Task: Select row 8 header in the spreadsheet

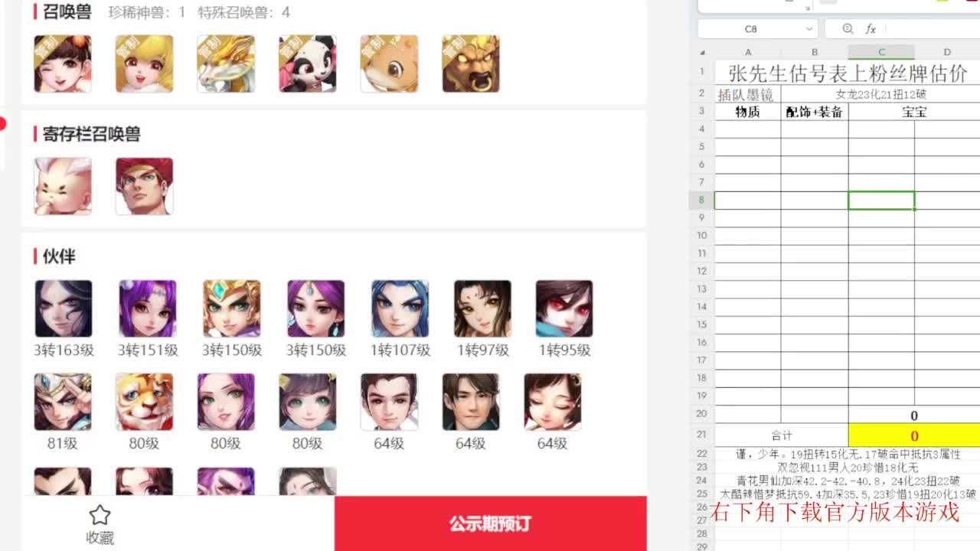Action: click(702, 200)
